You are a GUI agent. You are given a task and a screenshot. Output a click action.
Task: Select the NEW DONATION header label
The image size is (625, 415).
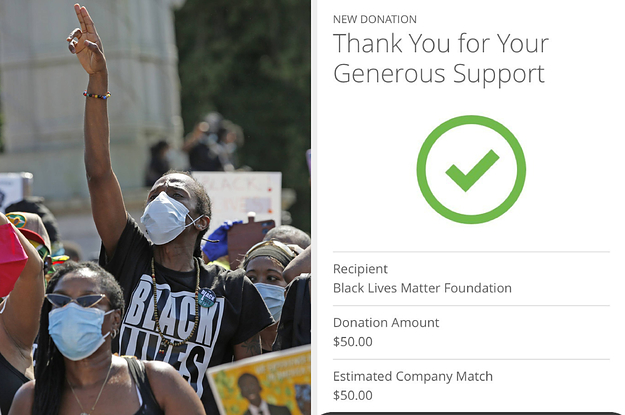[x=375, y=19]
